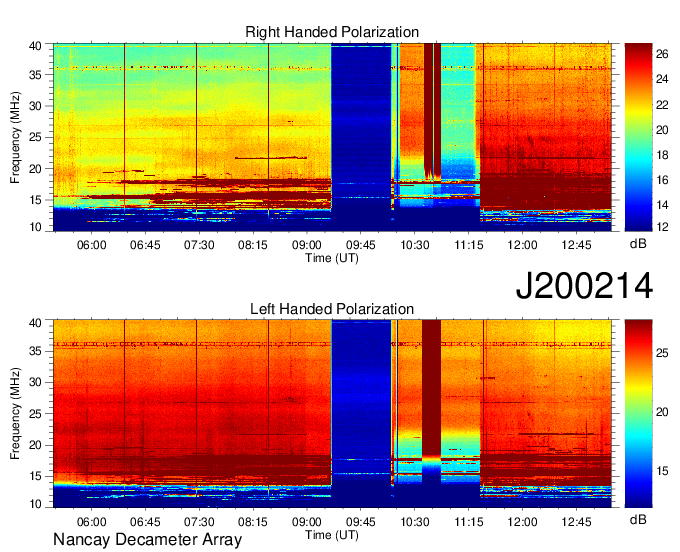Click the 26 value on Right Handed color bar
680x552 pixels.
tap(662, 54)
